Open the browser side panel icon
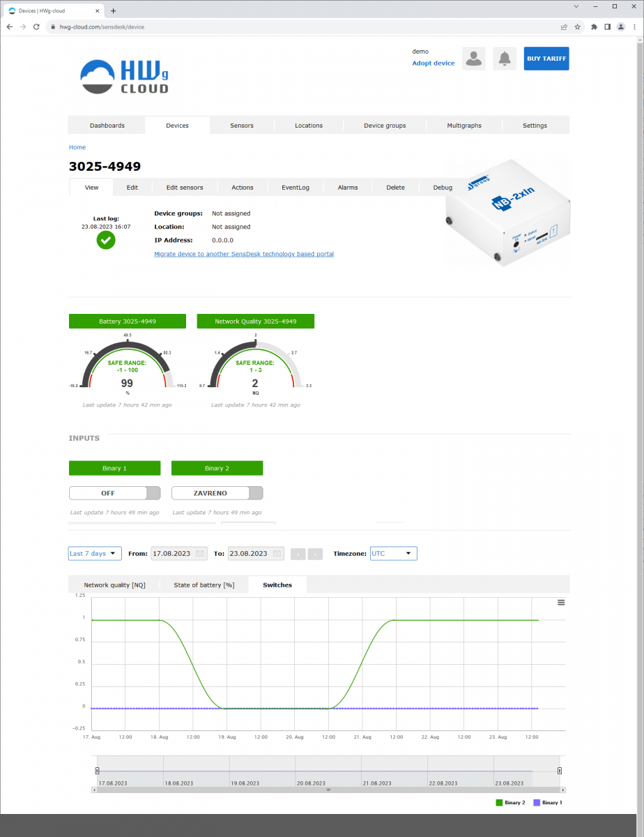Image resolution: width=644 pixels, height=837 pixels. tap(607, 27)
